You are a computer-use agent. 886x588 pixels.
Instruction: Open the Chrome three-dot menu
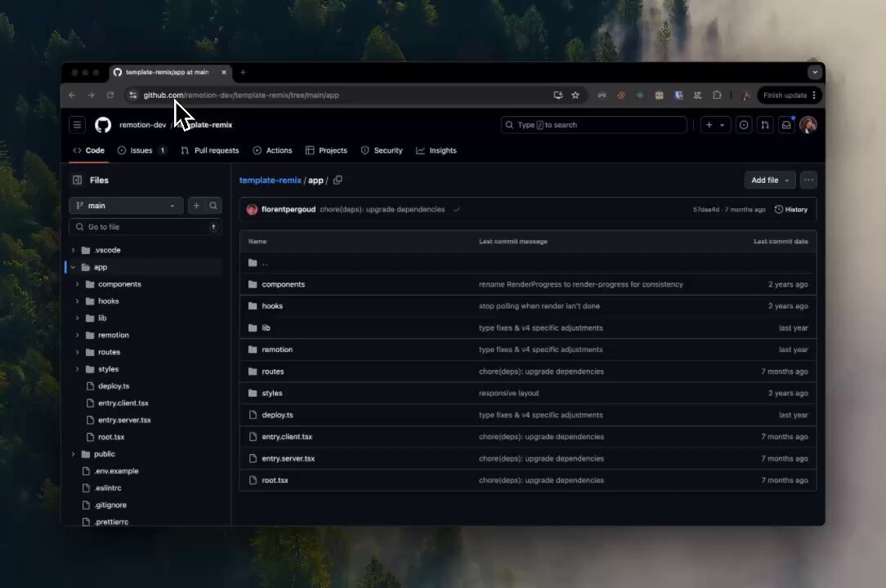tap(814, 95)
